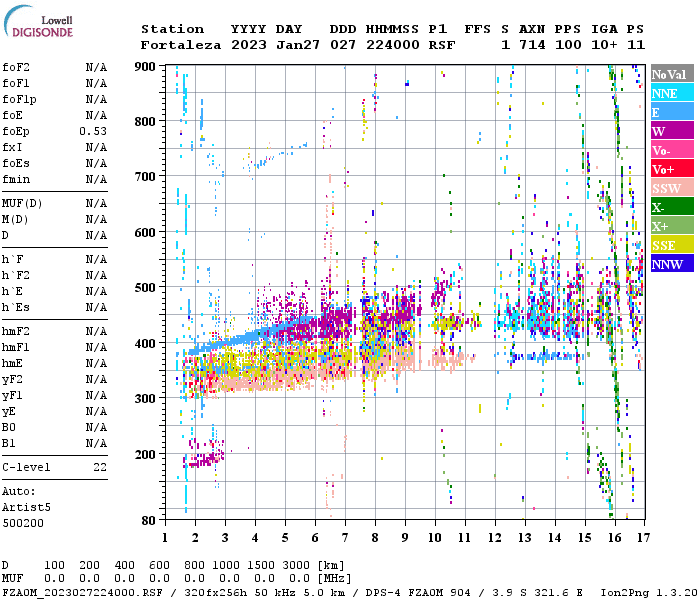The image size is (700, 600).
Task: Click the foEp value '0.53'
Action: [x=93, y=131]
